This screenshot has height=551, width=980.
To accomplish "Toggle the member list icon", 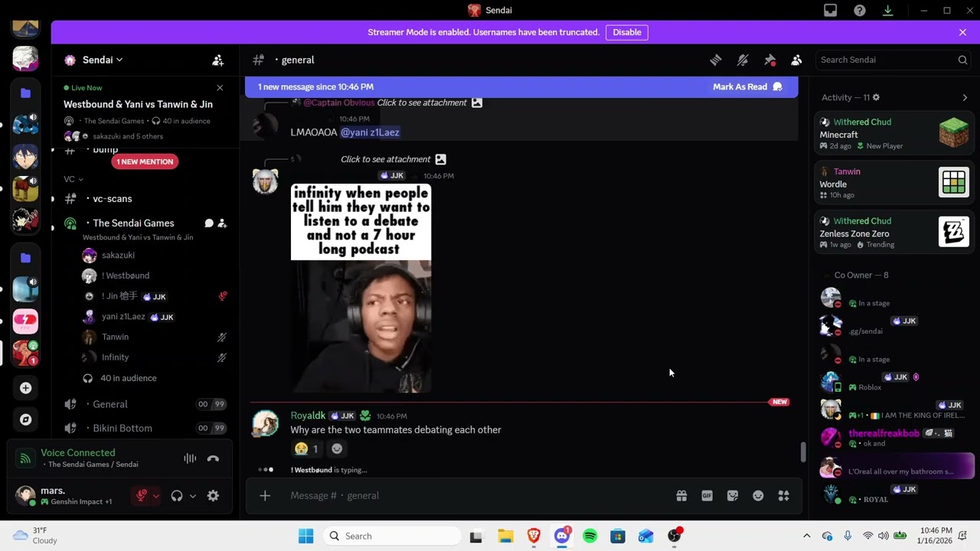I will point(796,60).
